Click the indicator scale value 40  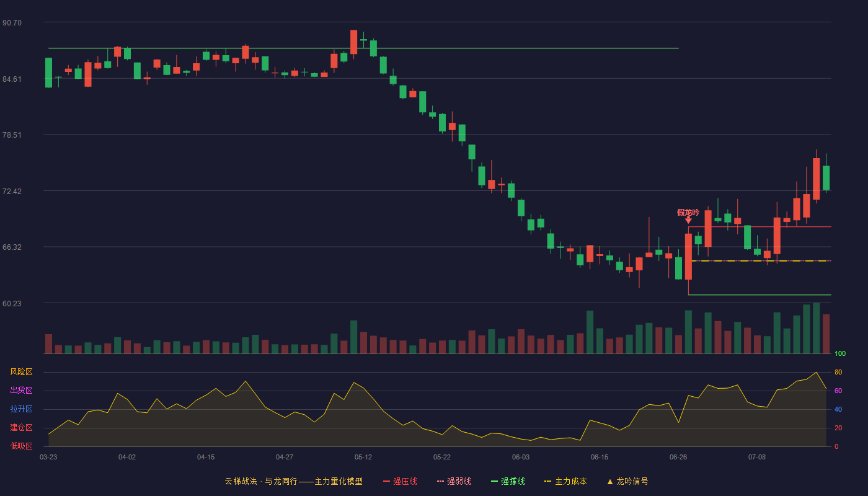pyautogui.click(x=838, y=409)
